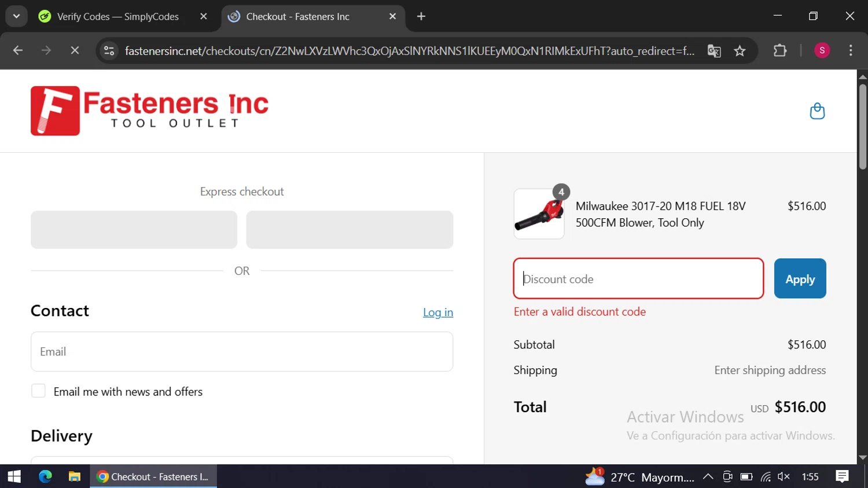Open the Chrome profile avatar S
The image size is (868, 488).
click(x=822, y=51)
